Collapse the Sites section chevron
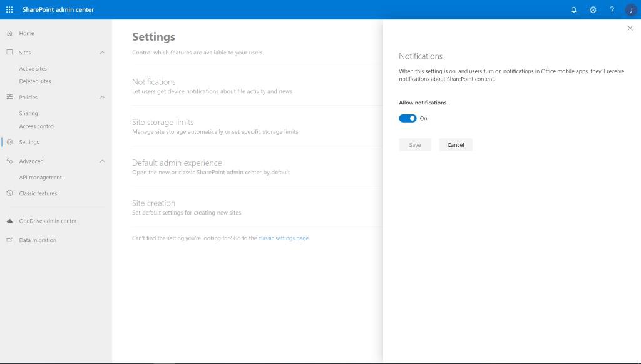 pyautogui.click(x=102, y=53)
